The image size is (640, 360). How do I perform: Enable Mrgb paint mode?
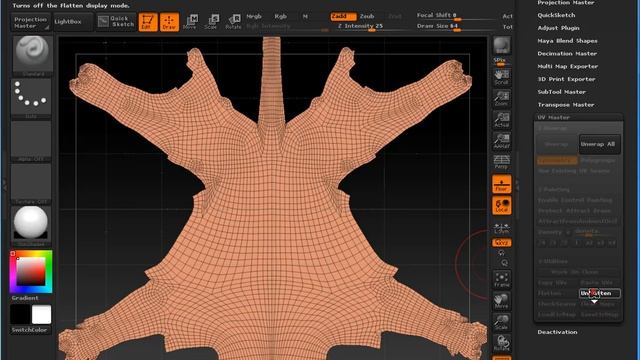(x=254, y=17)
